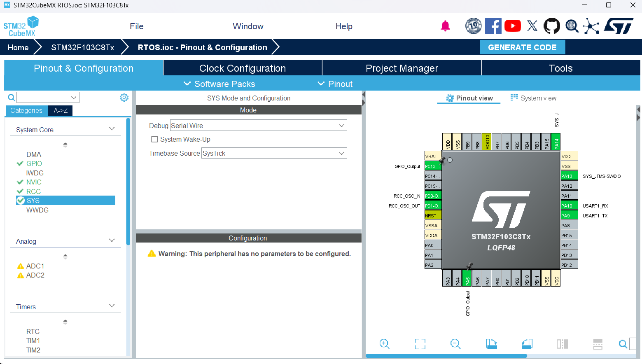
Task: Zoom in on the pinout view
Action: 385,344
